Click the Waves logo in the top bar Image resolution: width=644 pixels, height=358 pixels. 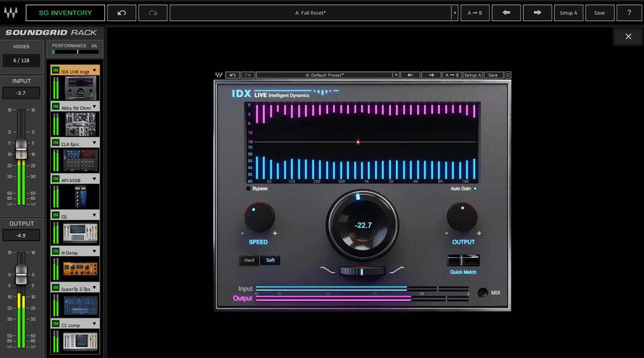pyautogui.click(x=11, y=12)
